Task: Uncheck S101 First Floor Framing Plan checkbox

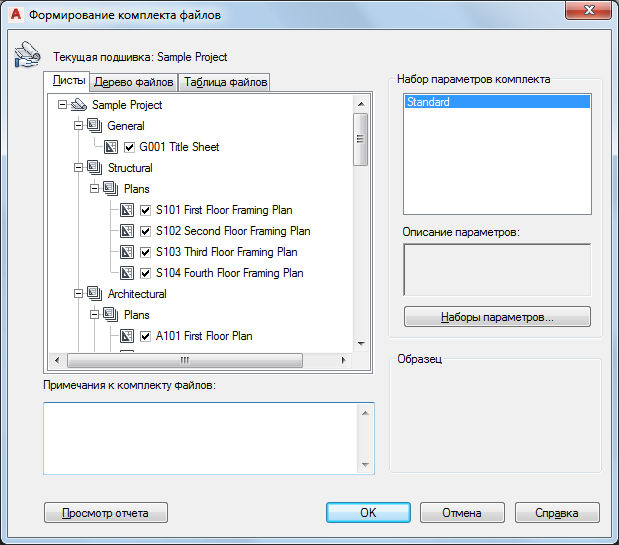Action: click(x=145, y=210)
